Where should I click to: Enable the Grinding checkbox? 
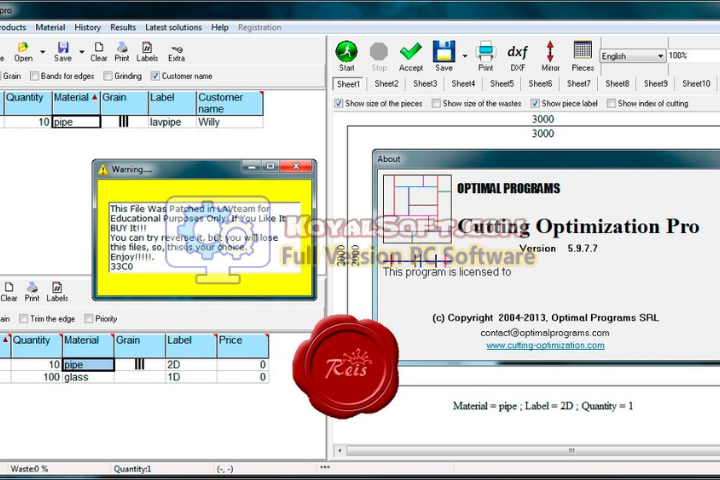click(x=108, y=76)
